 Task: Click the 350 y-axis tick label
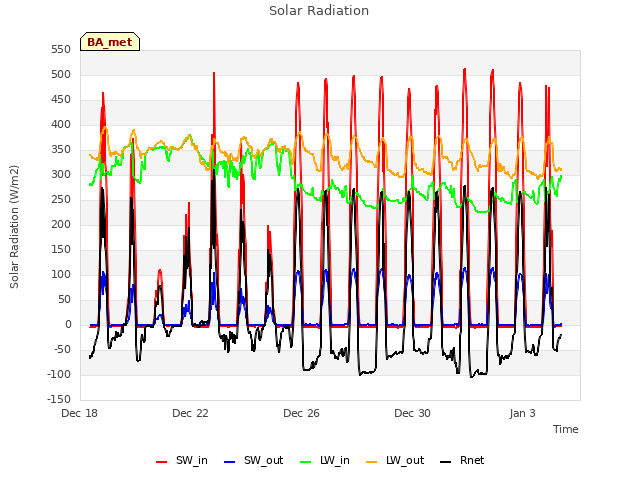pyautogui.click(x=61, y=149)
